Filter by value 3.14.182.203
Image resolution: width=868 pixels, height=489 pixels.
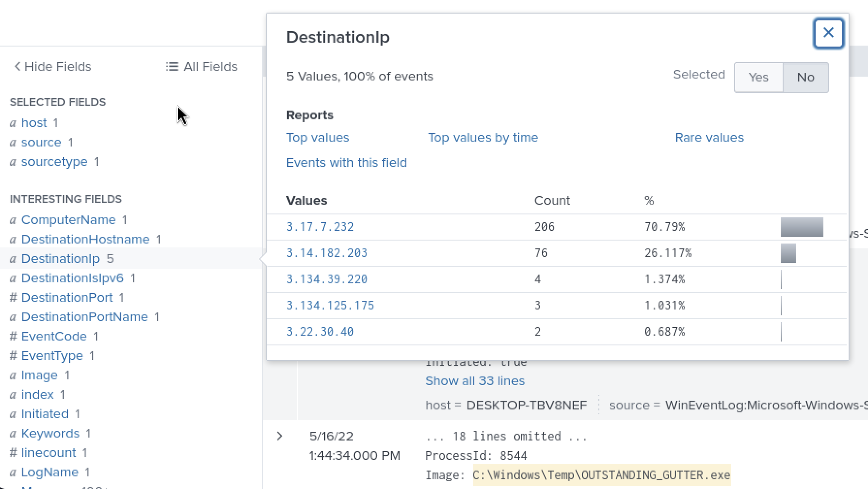pos(327,253)
